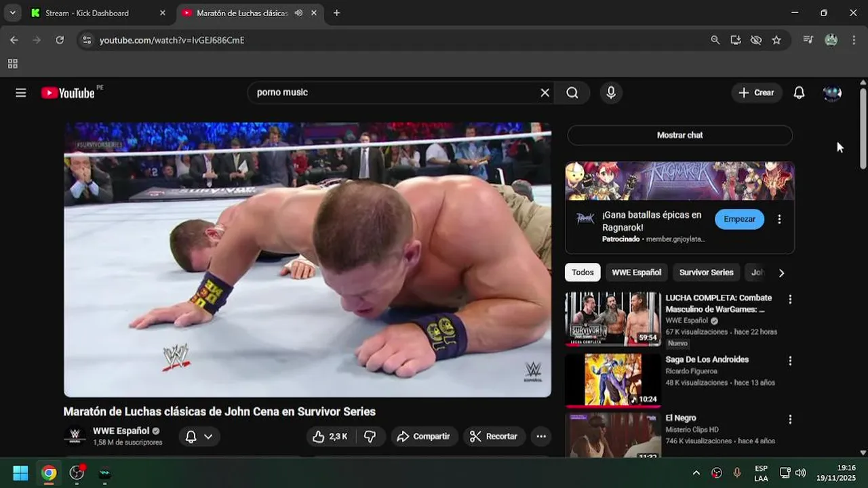Screen dimensions: 868x488
Task: Go to the YouTube home logo
Action: click(x=68, y=93)
